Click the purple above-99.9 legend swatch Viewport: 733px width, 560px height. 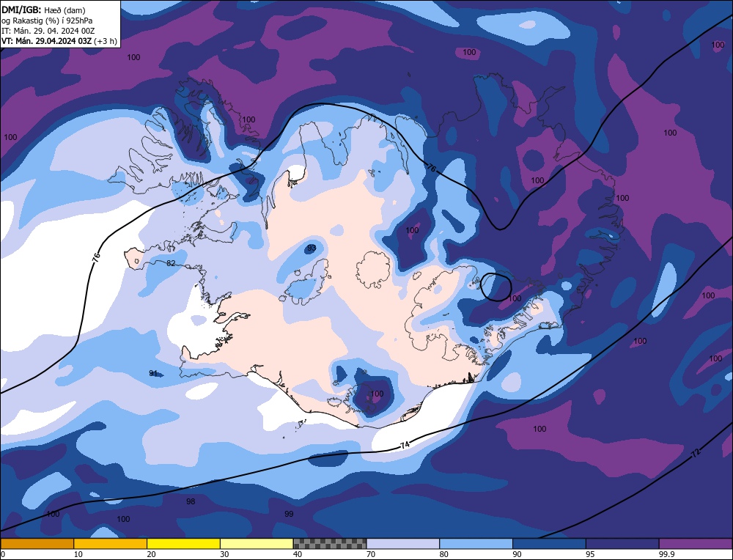click(696, 544)
